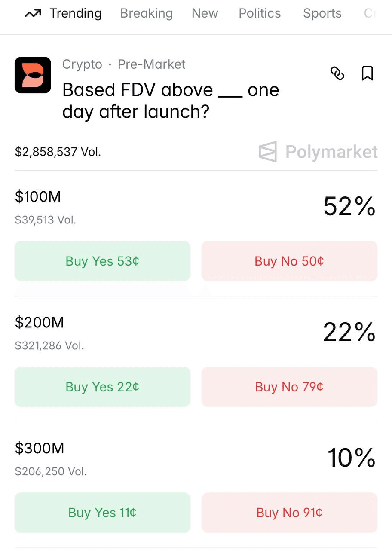Open the Based token logo
392x550 pixels.
point(33,75)
